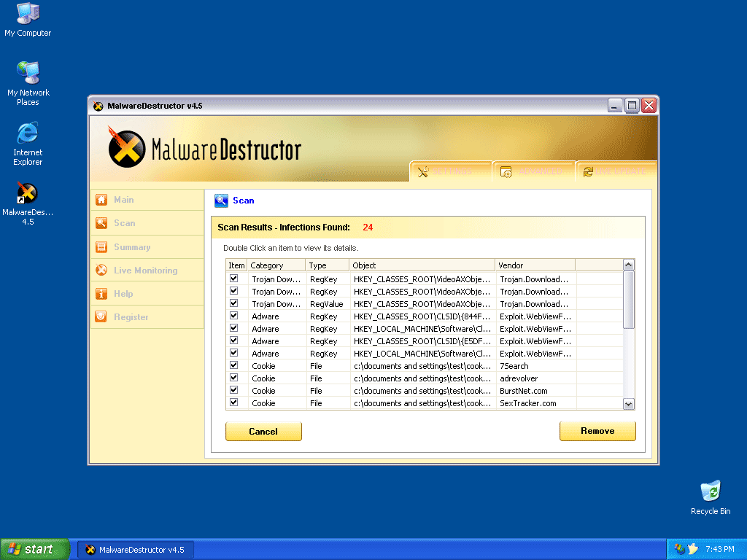Select Scan in the left sidebar menu

(x=124, y=223)
